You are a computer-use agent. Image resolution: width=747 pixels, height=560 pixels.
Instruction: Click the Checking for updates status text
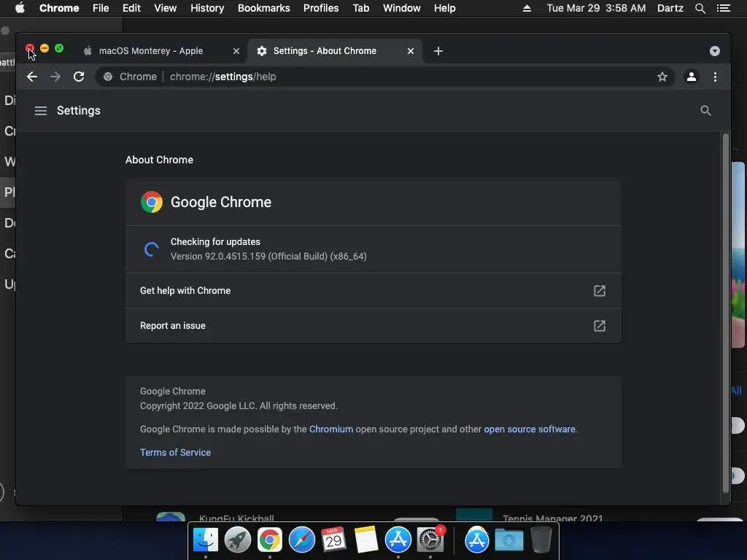coord(215,241)
